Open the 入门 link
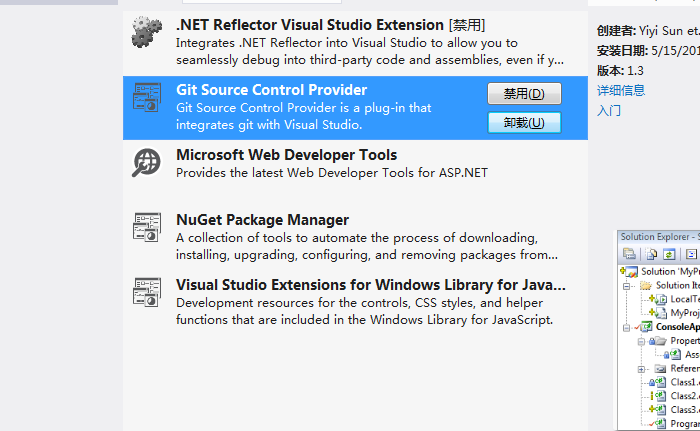The height and width of the screenshot is (431, 700). [608, 110]
